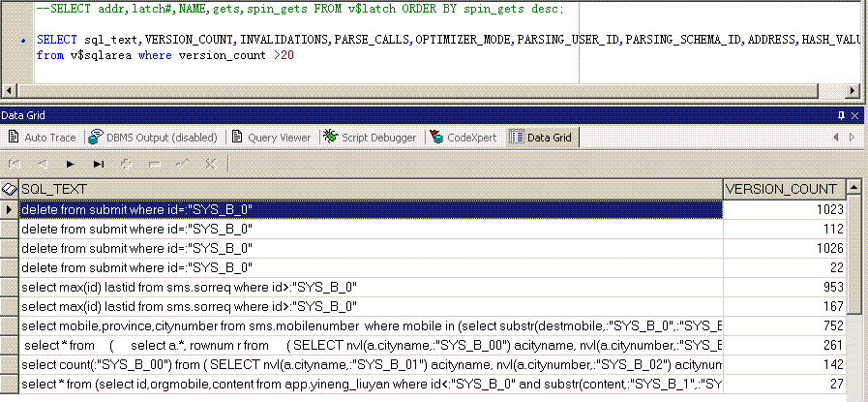Click the cancel edit X icon
The width and height of the screenshot is (868, 402).
(x=210, y=164)
